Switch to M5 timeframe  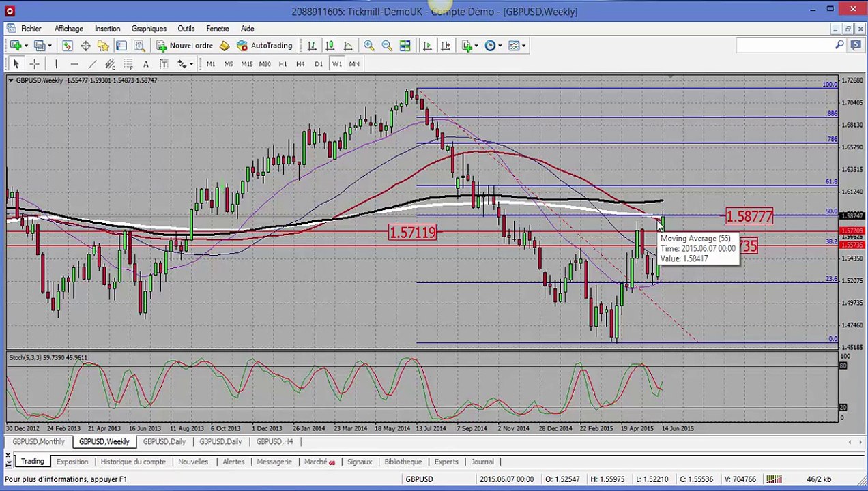pos(229,64)
